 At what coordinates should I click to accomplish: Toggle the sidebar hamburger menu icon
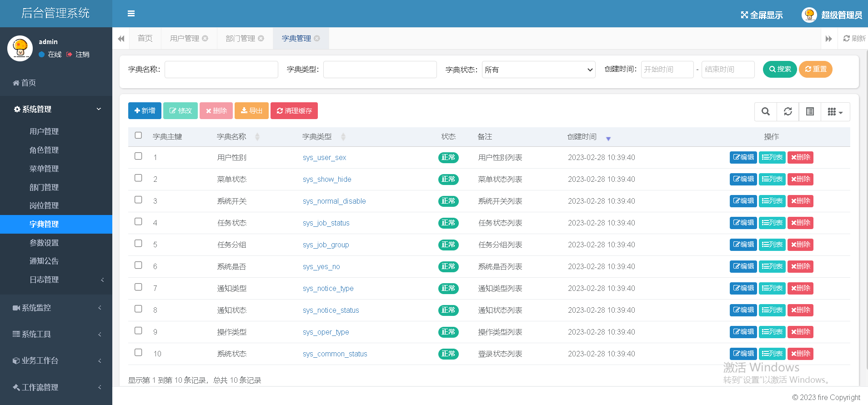[131, 14]
